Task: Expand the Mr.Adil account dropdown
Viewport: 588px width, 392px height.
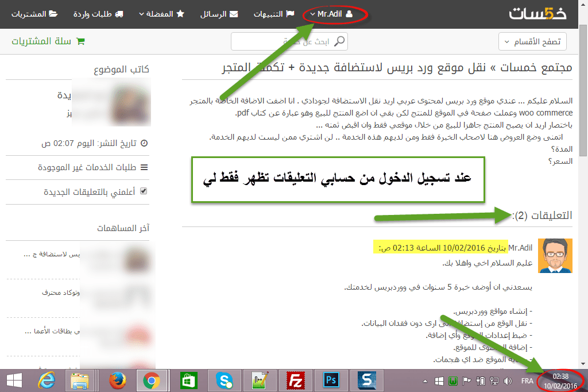Action: click(x=331, y=13)
